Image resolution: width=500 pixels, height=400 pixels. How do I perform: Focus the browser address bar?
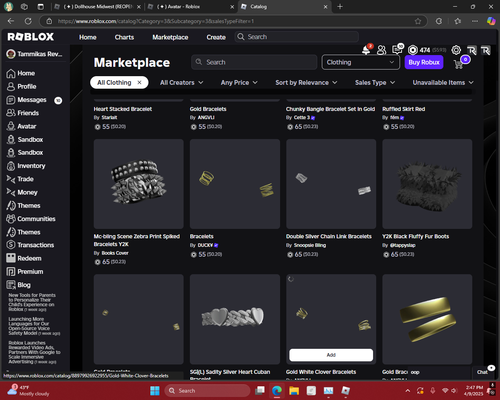tap(233, 21)
